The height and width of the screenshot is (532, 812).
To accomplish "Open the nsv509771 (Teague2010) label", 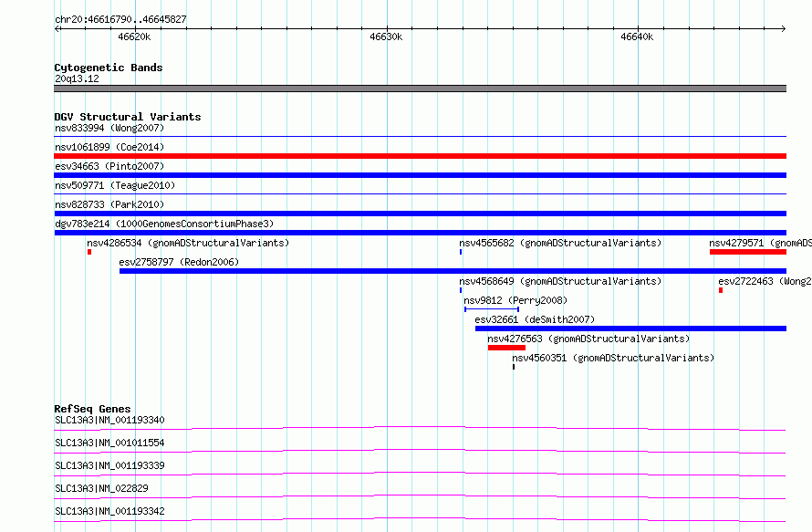I will tap(115, 185).
